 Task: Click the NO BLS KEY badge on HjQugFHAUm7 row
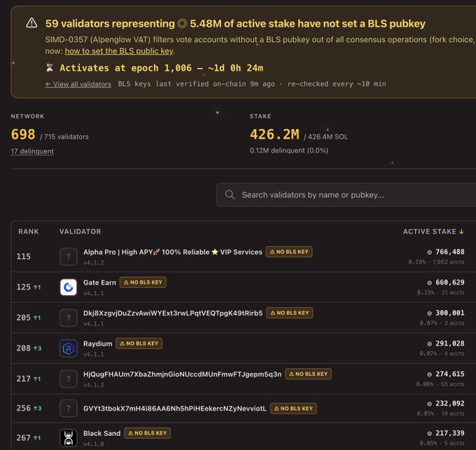tap(308, 374)
